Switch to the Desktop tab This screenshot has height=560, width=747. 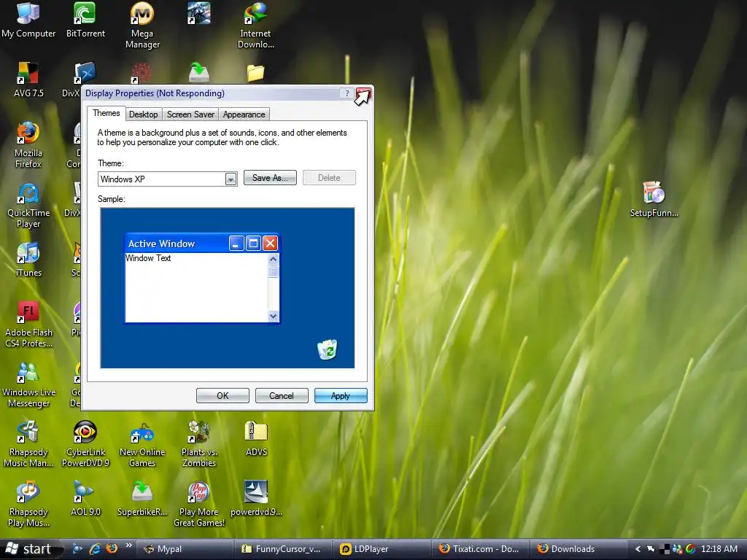point(144,114)
